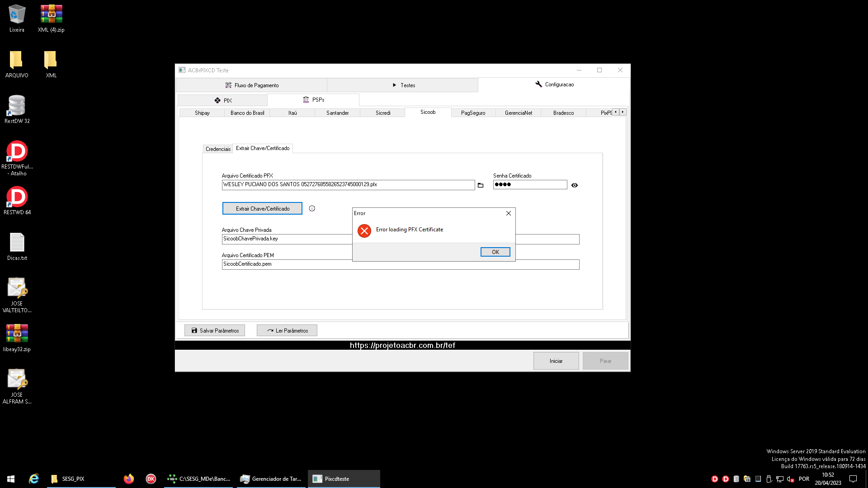This screenshot has height=488, width=868.
Task: Switch to Testes tab
Action: click(403, 85)
